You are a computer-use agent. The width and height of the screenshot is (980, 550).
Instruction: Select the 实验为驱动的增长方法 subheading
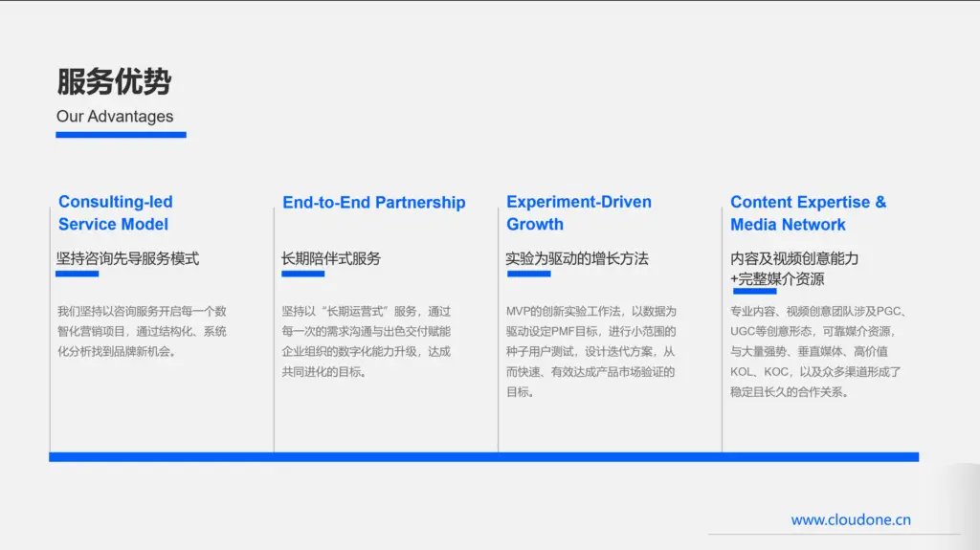(x=577, y=258)
